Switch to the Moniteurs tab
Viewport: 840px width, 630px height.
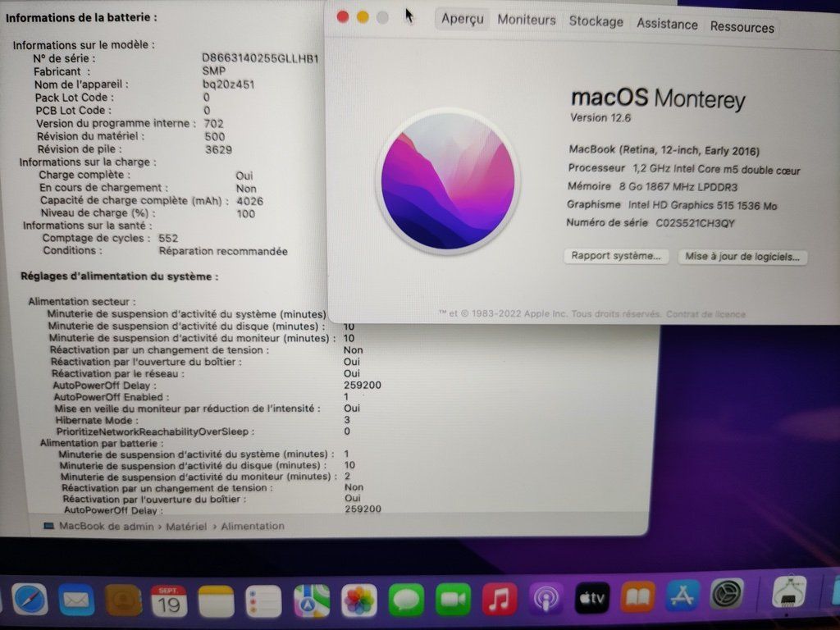point(527,20)
